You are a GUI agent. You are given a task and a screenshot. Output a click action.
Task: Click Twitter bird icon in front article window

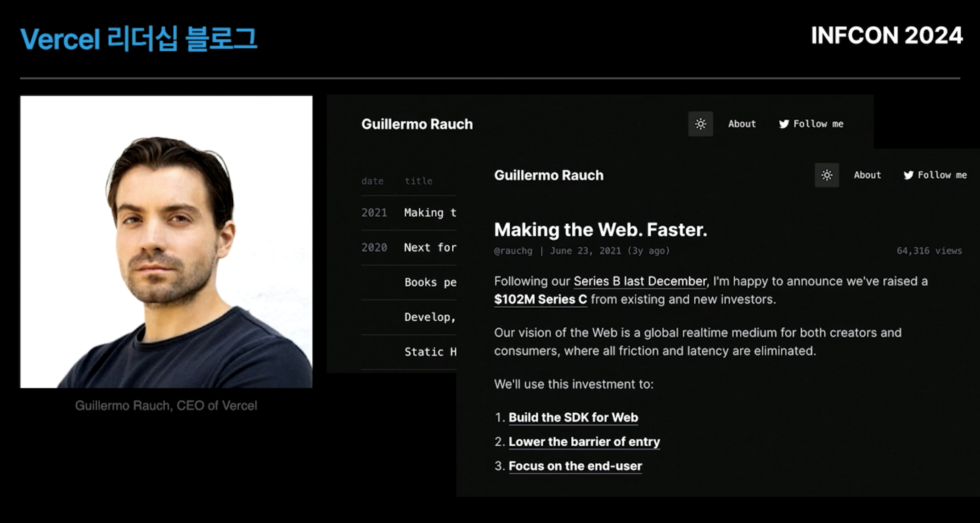(908, 175)
